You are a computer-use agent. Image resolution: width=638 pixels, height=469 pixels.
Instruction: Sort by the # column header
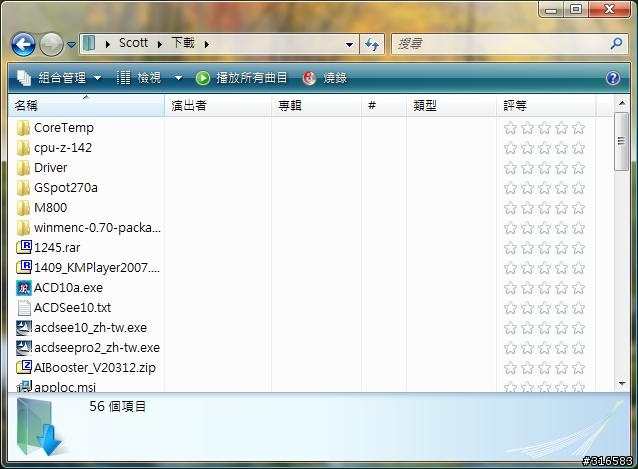[384, 106]
